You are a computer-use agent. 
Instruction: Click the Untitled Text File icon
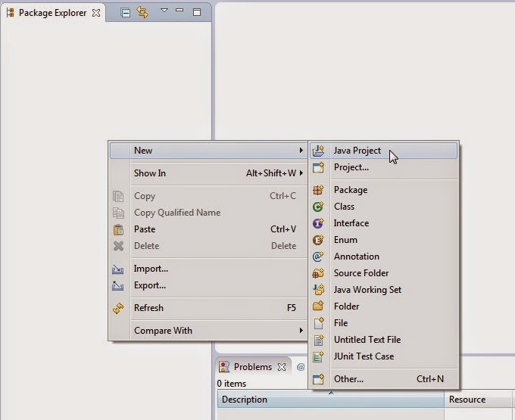tap(318, 340)
